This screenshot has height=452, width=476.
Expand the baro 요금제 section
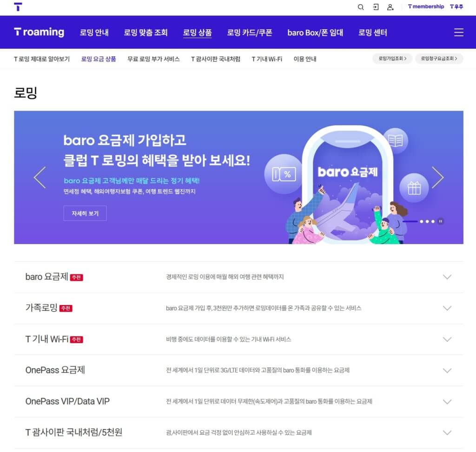click(238, 277)
